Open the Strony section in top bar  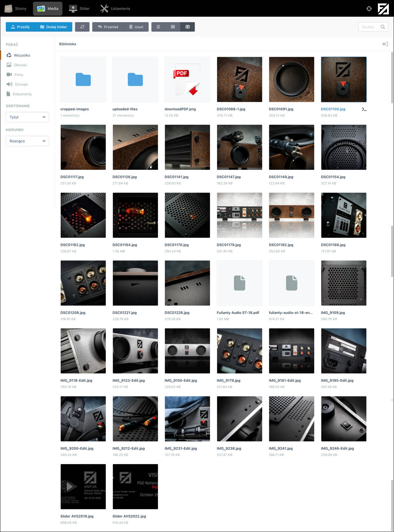coord(15,9)
